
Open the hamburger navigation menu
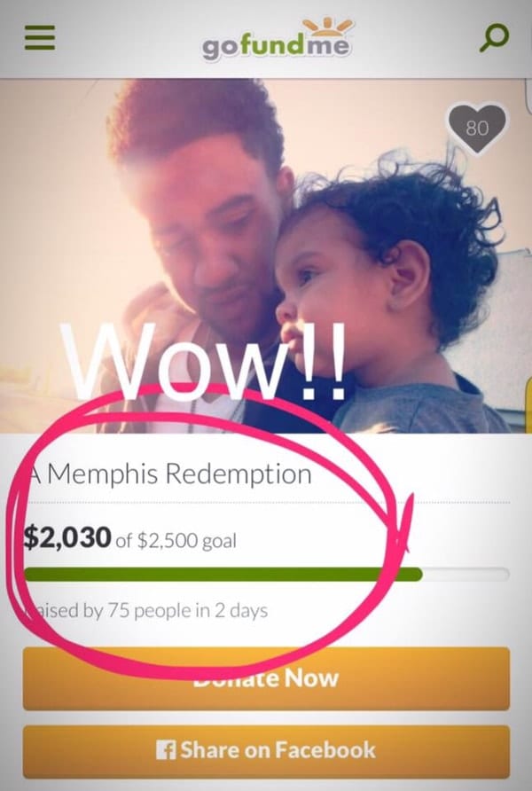point(40,38)
